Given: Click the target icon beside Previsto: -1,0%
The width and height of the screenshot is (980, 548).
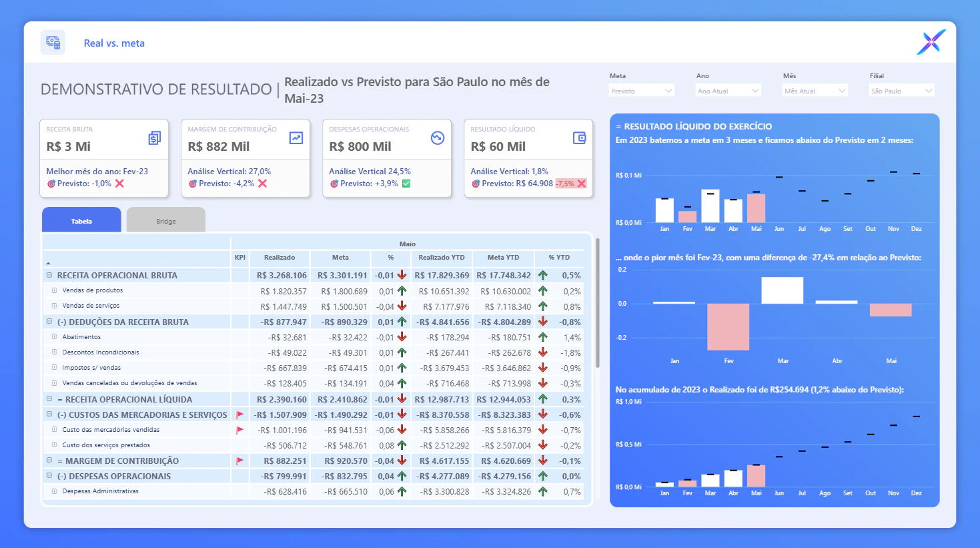Looking at the screenshot, I should tap(51, 184).
